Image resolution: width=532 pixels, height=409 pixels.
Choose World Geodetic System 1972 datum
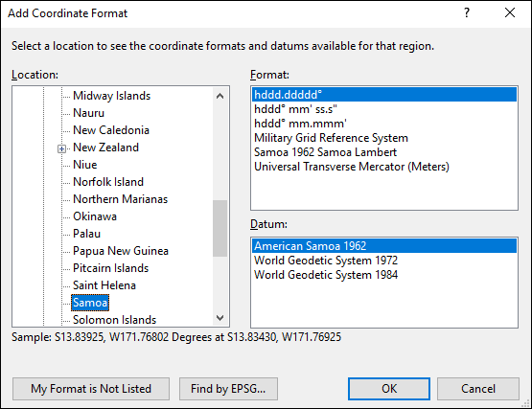pos(384,261)
